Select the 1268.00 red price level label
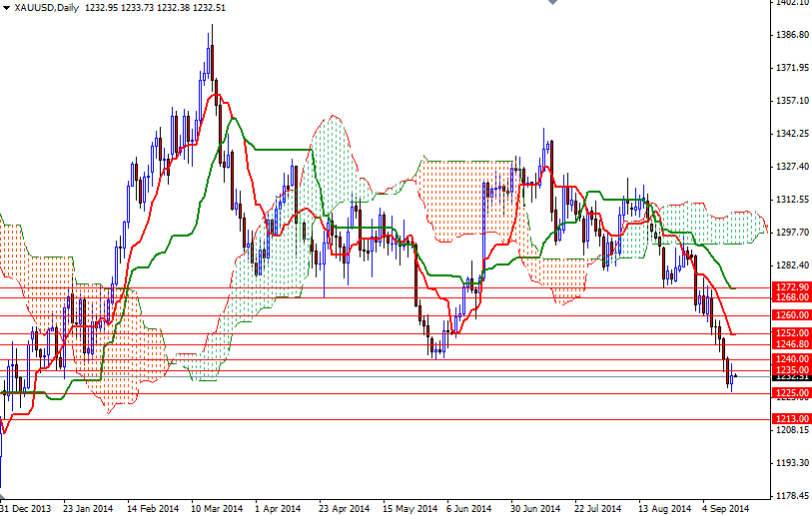The width and height of the screenshot is (812, 515). pyautogui.click(x=790, y=297)
